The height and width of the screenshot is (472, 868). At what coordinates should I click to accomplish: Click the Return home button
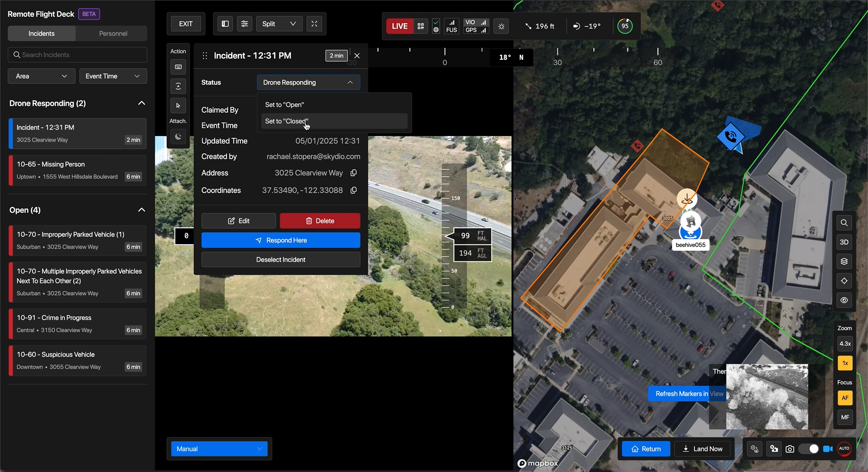coord(646,449)
